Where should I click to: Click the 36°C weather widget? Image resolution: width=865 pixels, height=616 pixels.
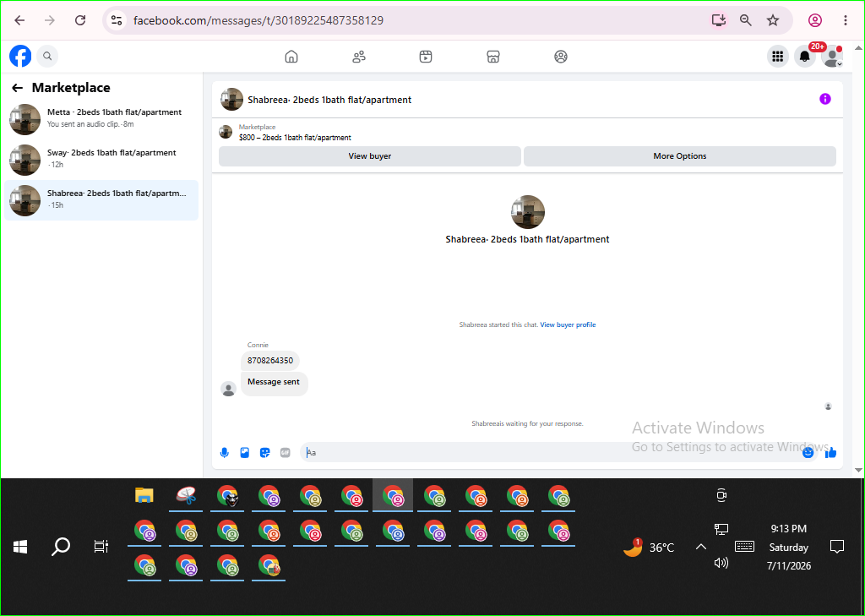point(648,548)
